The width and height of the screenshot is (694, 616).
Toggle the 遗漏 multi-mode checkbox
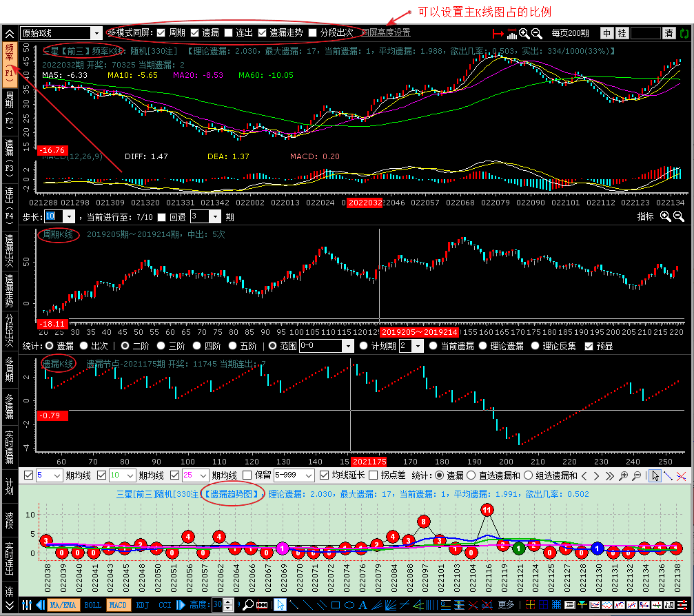(x=195, y=33)
